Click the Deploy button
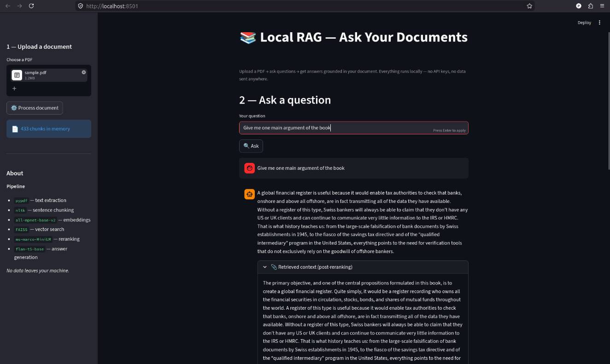 click(584, 23)
